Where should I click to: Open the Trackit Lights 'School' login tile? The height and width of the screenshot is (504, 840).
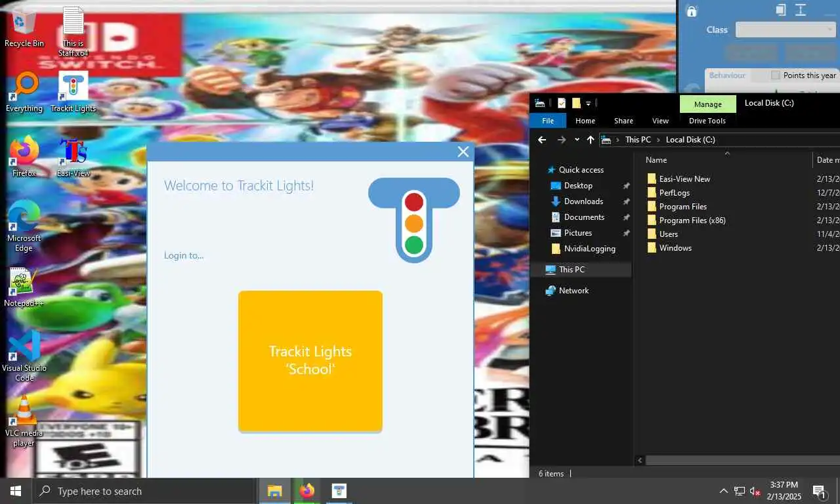coord(310,361)
